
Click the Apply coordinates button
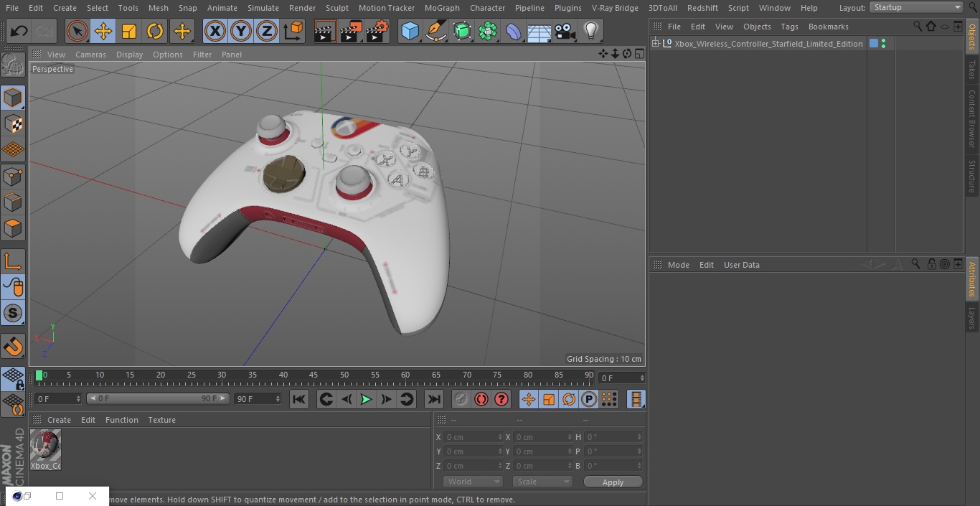click(613, 482)
